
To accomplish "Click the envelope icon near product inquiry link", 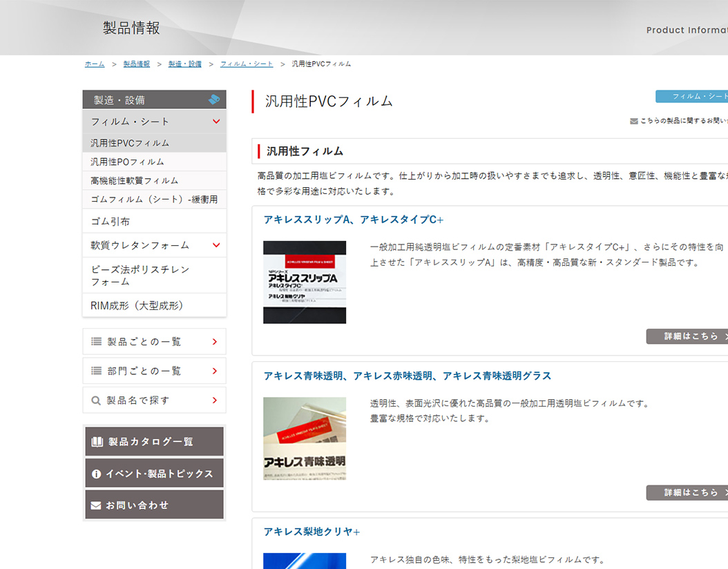I will [x=634, y=121].
